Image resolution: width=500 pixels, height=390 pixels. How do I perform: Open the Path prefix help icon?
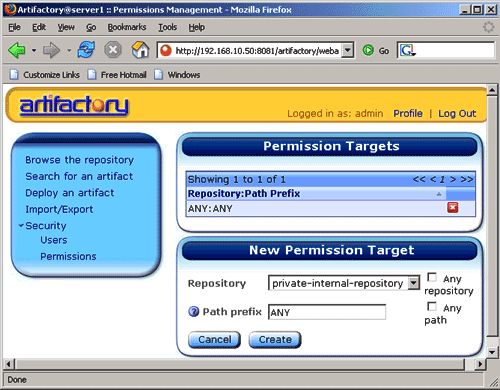[193, 312]
